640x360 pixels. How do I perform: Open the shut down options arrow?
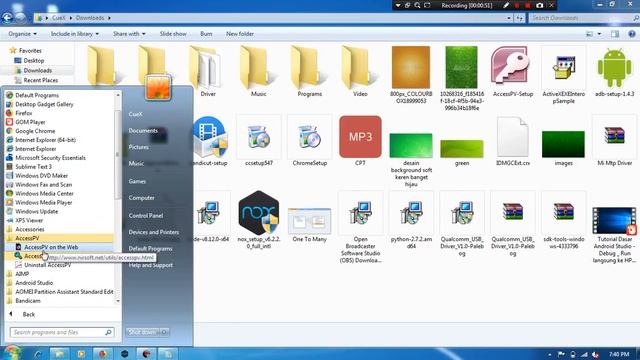click(164, 332)
